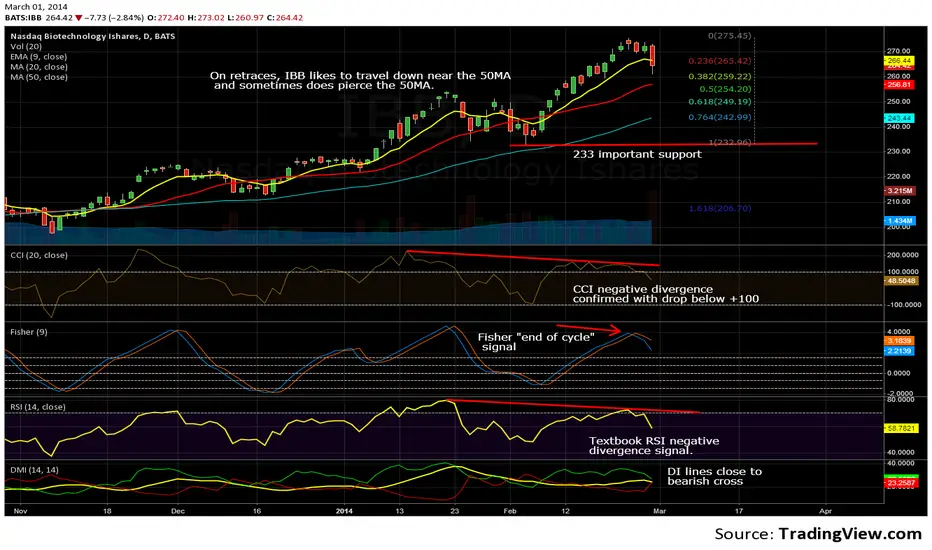This screenshot has height=550, width=932.
Task: Click the "Fisher (9)" pane label
Action: (29, 332)
